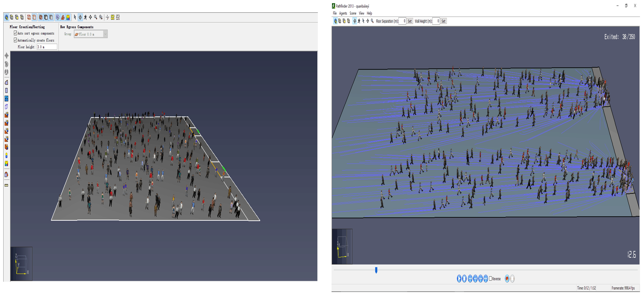Click the blue timeline slider handle
This screenshot has width=644, height=295.
click(376, 270)
